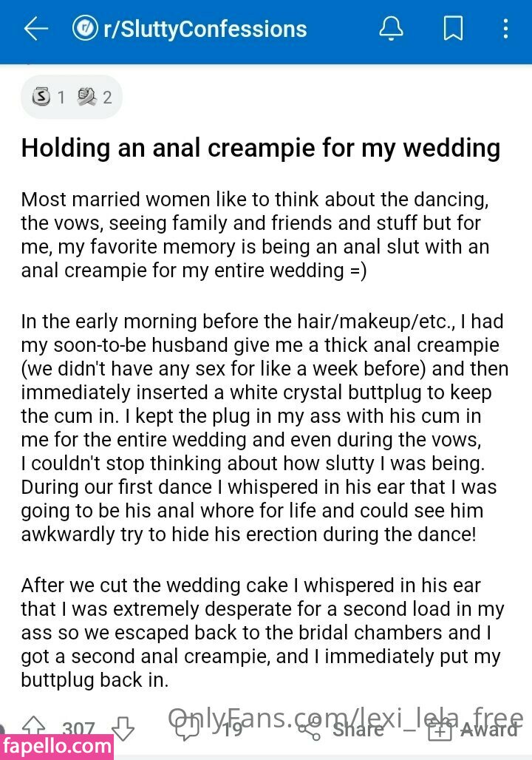Open the subreddit avatar icon in header
This screenshot has height=760, width=532.
[85, 29]
